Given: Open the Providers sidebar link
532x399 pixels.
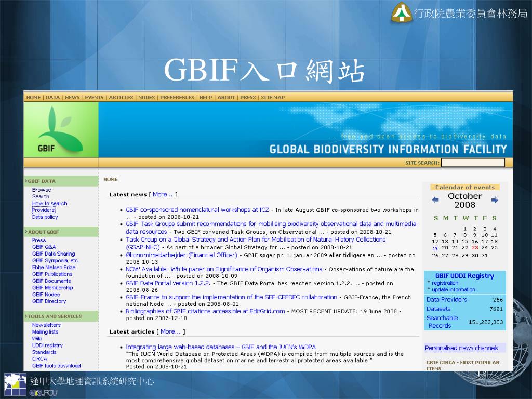Looking at the screenshot, I should (x=44, y=210).
